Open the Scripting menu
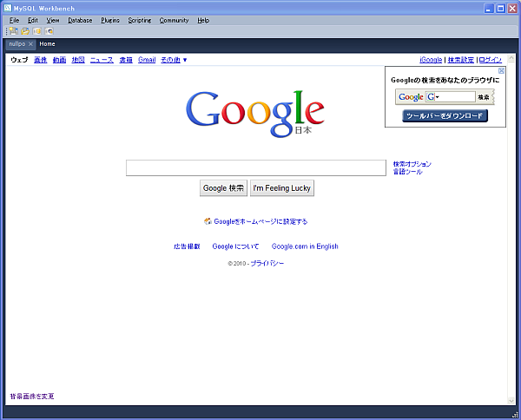The image size is (521, 420). (x=140, y=21)
